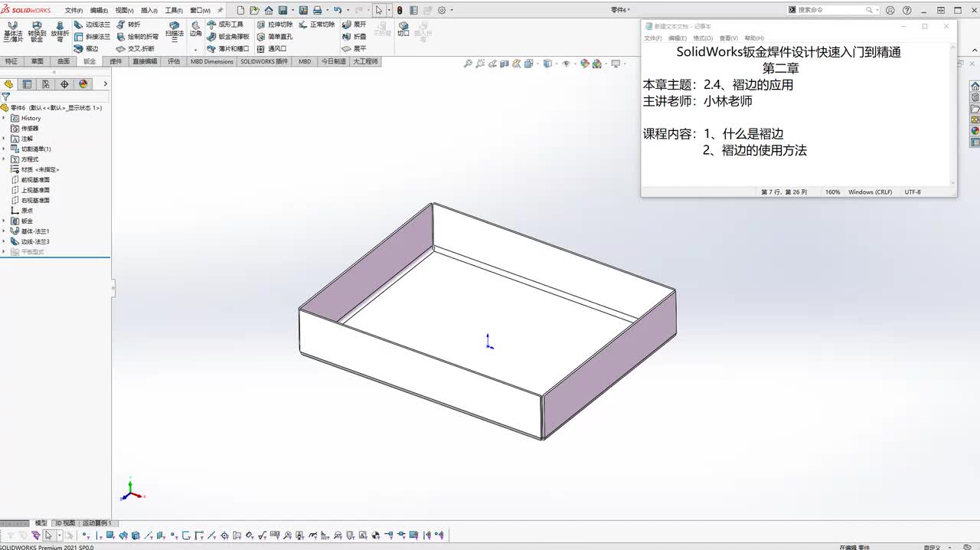Open the 工具 menu in SolidWorks

[x=174, y=11]
